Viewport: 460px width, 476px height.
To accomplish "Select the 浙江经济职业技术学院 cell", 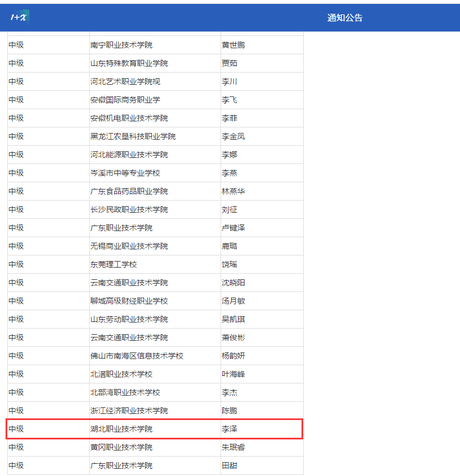I will coord(129,411).
